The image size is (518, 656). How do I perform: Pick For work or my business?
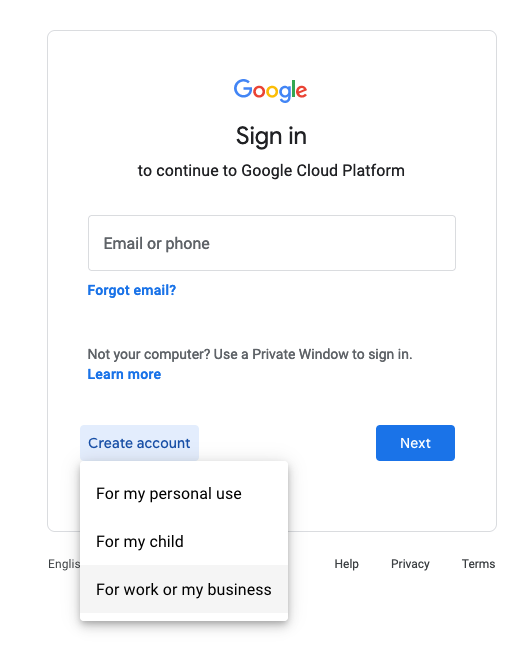[x=184, y=589]
